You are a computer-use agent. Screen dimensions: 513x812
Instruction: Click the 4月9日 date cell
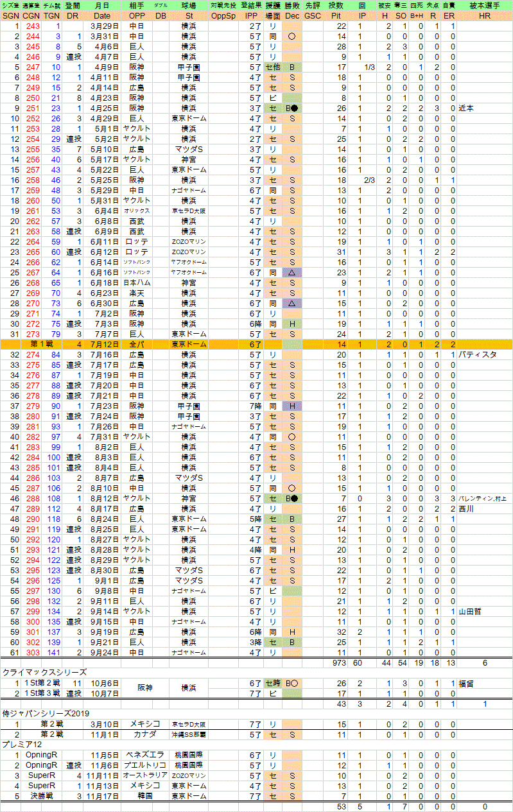(101, 67)
